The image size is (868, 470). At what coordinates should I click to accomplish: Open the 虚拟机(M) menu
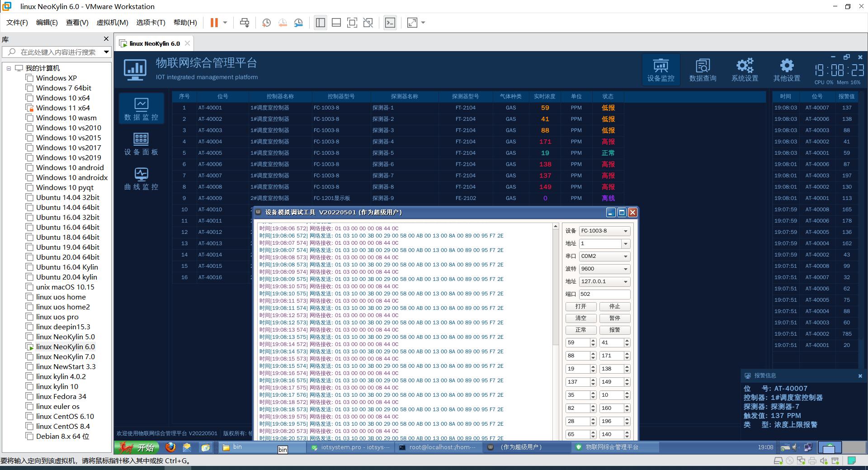click(112, 23)
